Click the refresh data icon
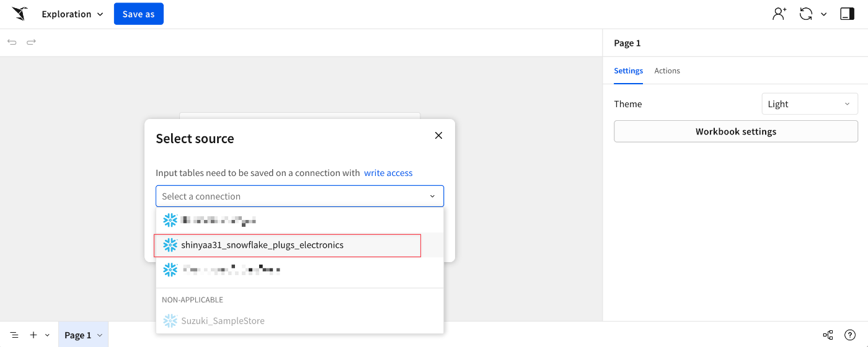The height and width of the screenshot is (347, 868). pos(806,14)
